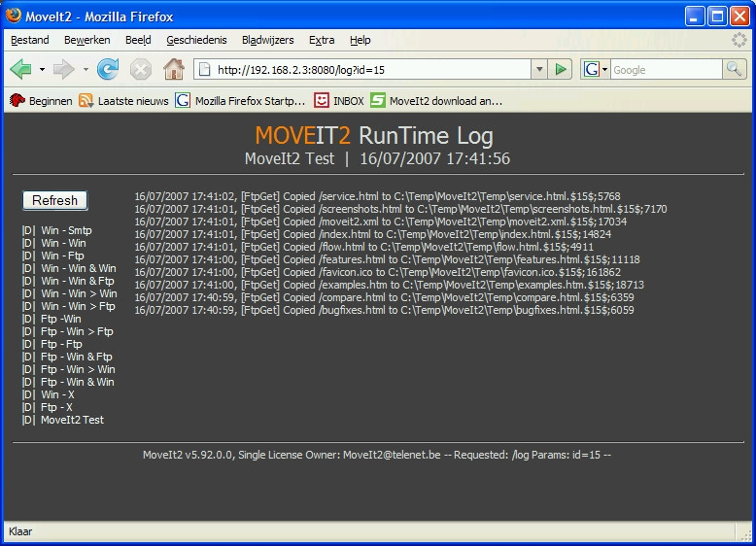This screenshot has width=756, height=546.
Task: Open the Bestand menu
Action: pos(30,40)
